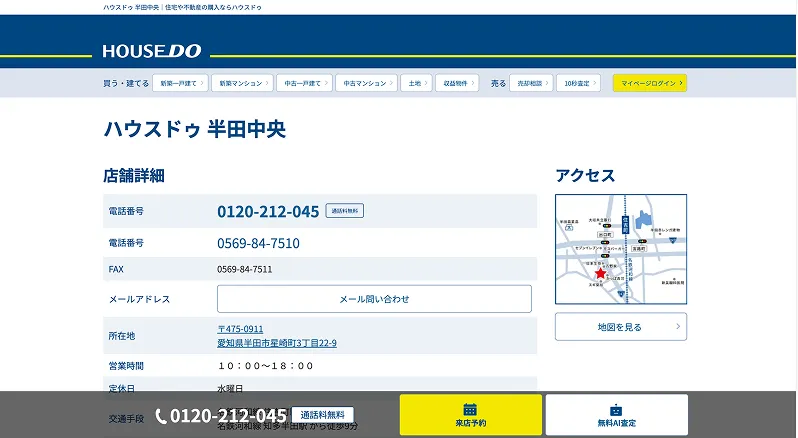Click the 来店予約 calendar icon
The image size is (798, 438).
coord(470,410)
